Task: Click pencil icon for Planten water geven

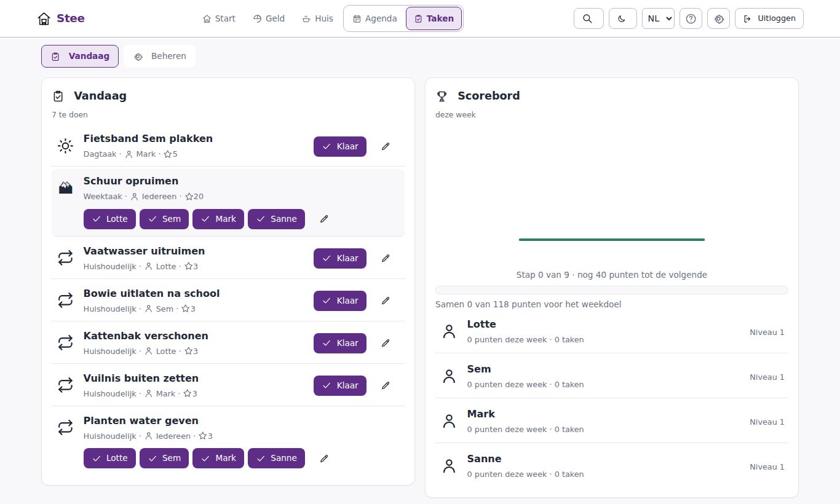Action: tap(324, 458)
